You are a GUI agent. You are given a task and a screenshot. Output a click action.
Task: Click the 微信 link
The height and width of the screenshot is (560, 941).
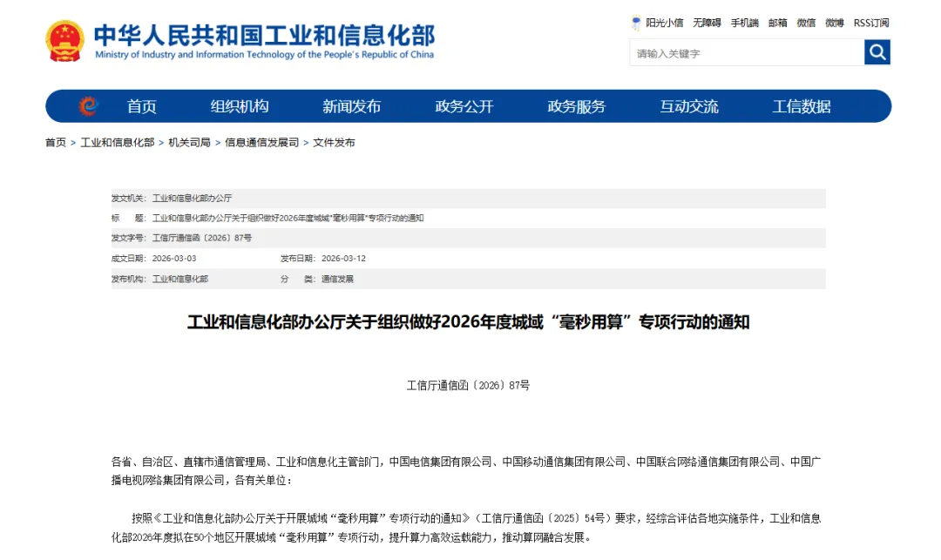pyautogui.click(x=806, y=23)
